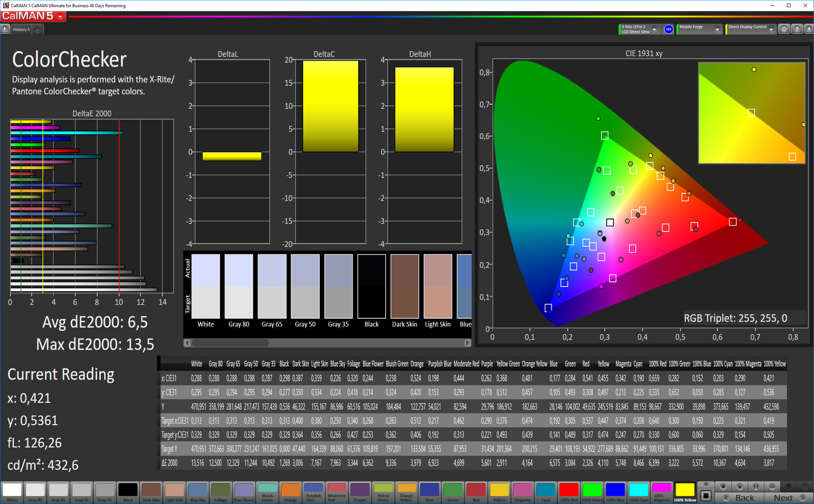
Task: Click the read single bracket icon
Action: click(x=756, y=487)
